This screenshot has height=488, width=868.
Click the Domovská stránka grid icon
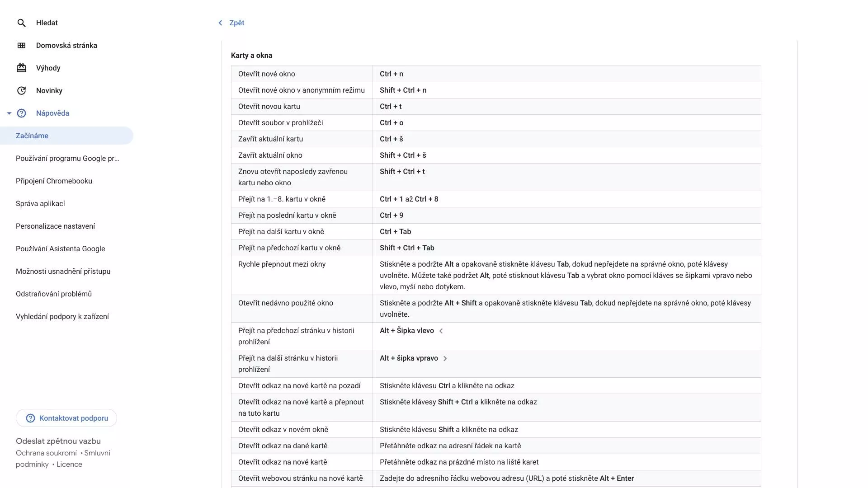pos(21,45)
